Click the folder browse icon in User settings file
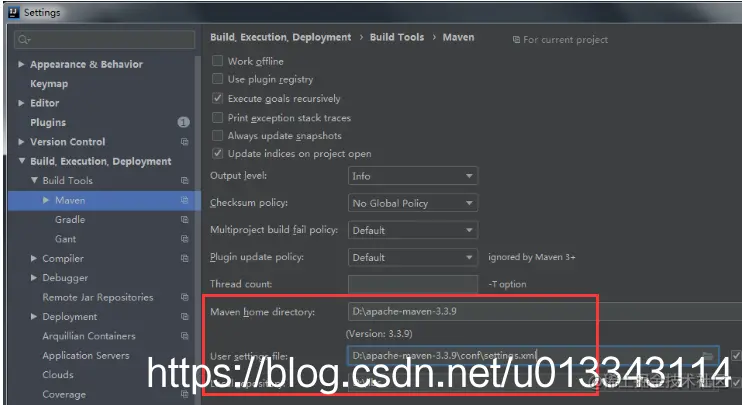The image size is (742, 405). point(707,355)
